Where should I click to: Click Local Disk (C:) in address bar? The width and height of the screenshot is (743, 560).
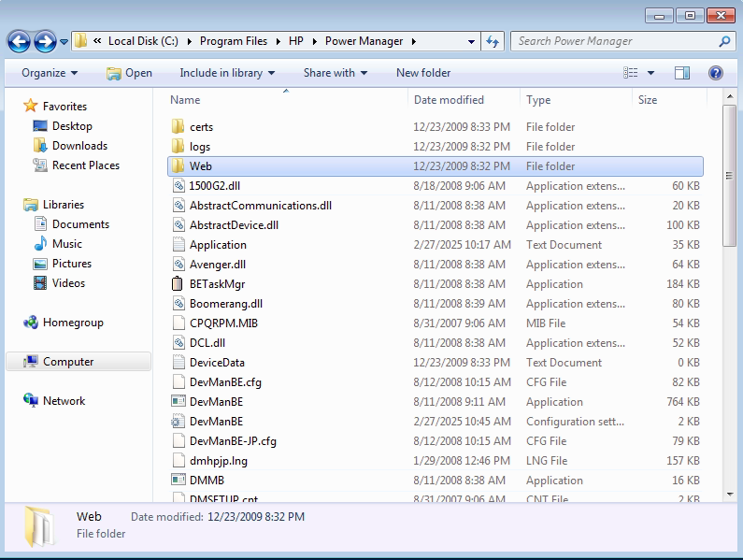[143, 41]
